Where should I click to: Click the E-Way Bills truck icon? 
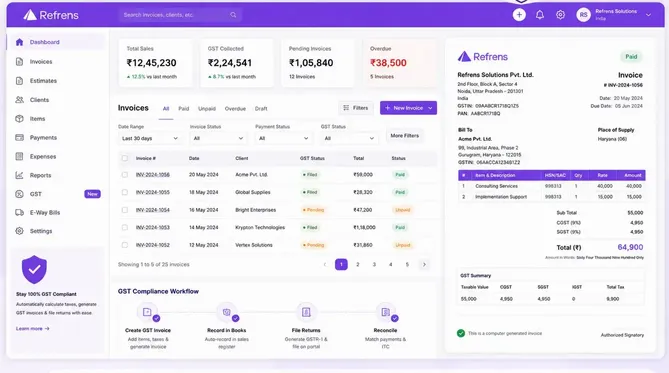pos(19,212)
